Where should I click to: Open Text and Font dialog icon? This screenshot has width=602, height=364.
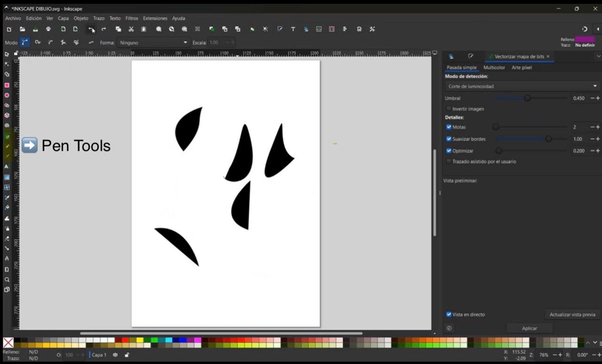293,29
